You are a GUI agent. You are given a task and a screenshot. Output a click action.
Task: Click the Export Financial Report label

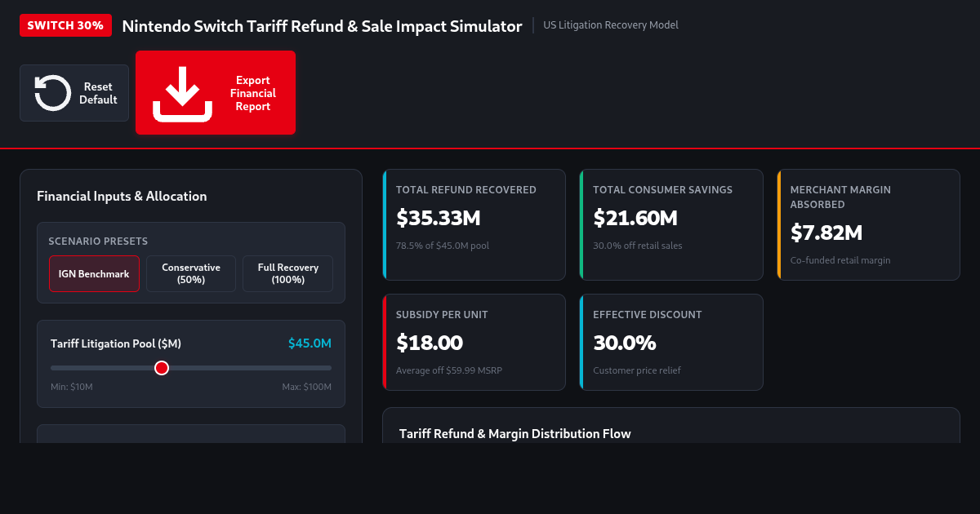(253, 93)
